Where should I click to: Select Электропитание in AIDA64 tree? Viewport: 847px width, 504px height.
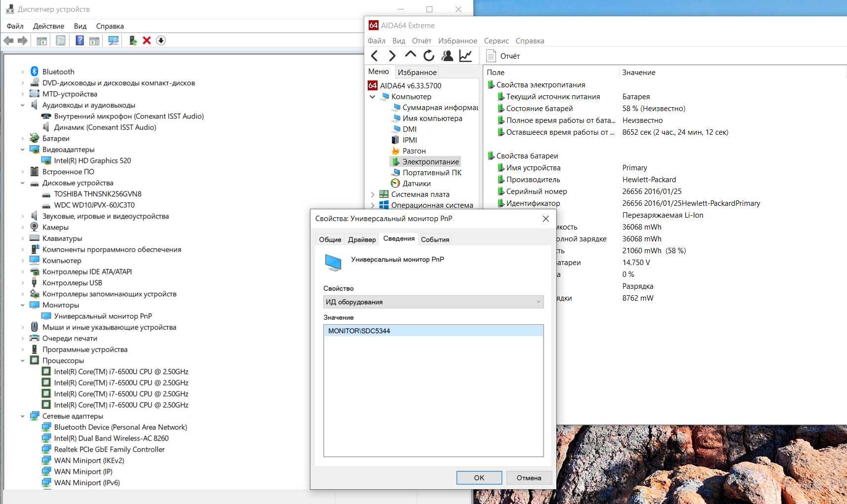(x=425, y=161)
